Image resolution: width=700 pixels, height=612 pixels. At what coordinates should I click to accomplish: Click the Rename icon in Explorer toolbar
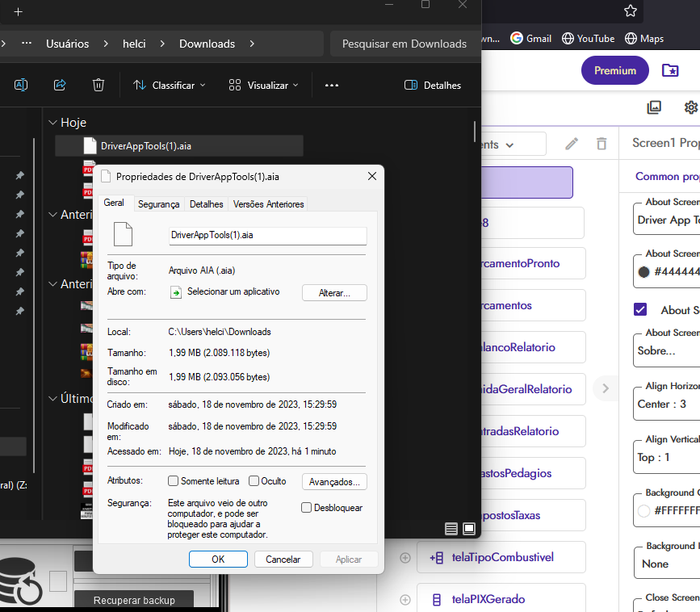[x=21, y=85]
